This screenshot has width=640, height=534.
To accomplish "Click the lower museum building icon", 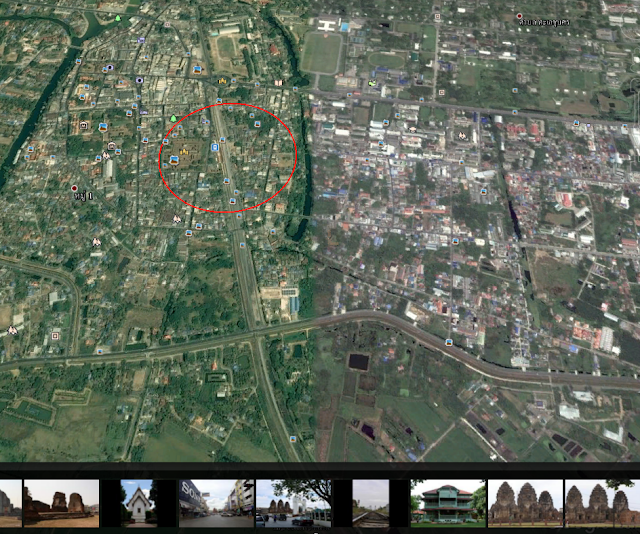I will point(111,146).
